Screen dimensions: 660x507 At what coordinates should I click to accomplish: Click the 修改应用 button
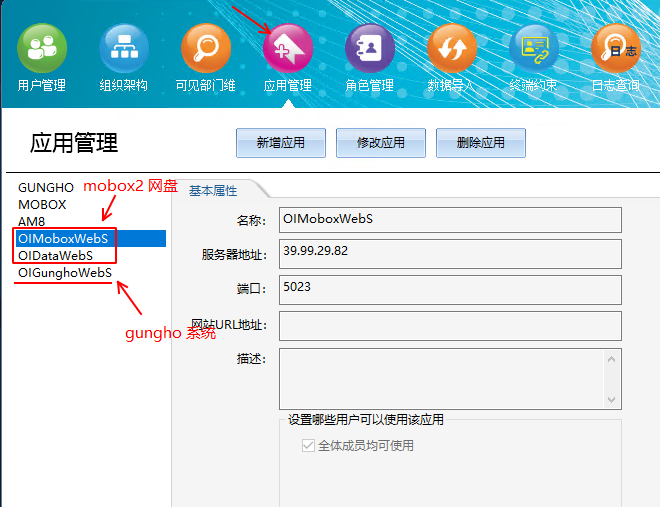click(381, 143)
